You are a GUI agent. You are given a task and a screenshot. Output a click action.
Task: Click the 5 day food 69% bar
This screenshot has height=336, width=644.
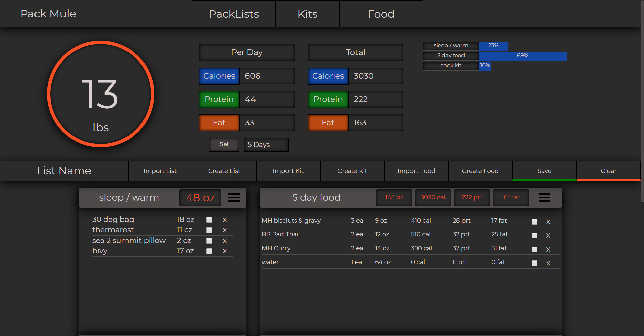(x=522, y=56)
